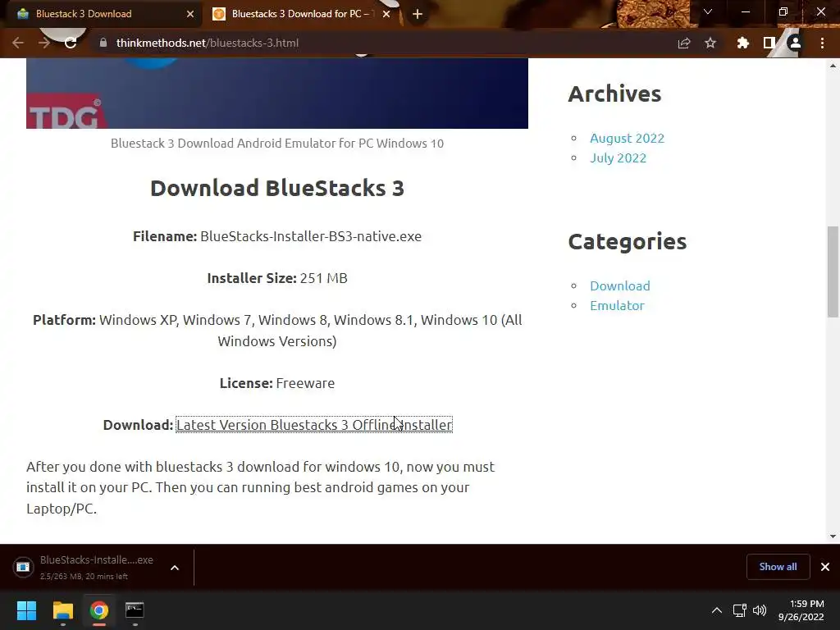Click the Categories heading
Viewport: 840px width, 630px height.
click(x=628, y=242)
